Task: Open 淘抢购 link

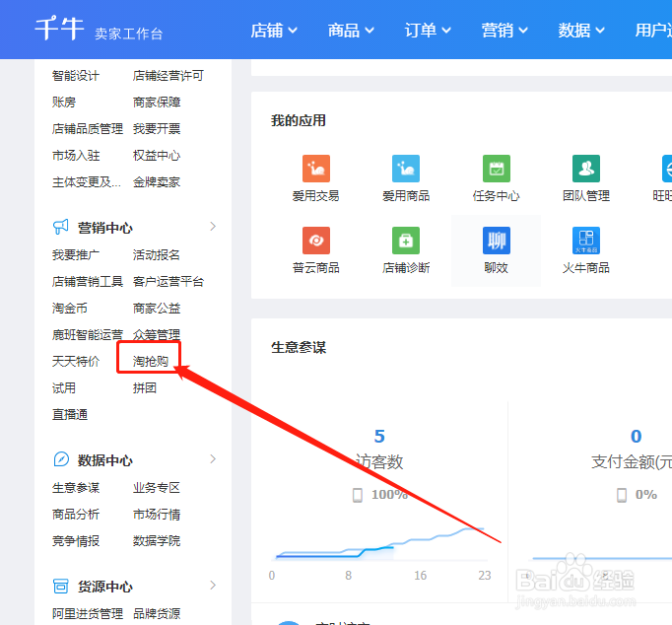Action: (151, 362)
